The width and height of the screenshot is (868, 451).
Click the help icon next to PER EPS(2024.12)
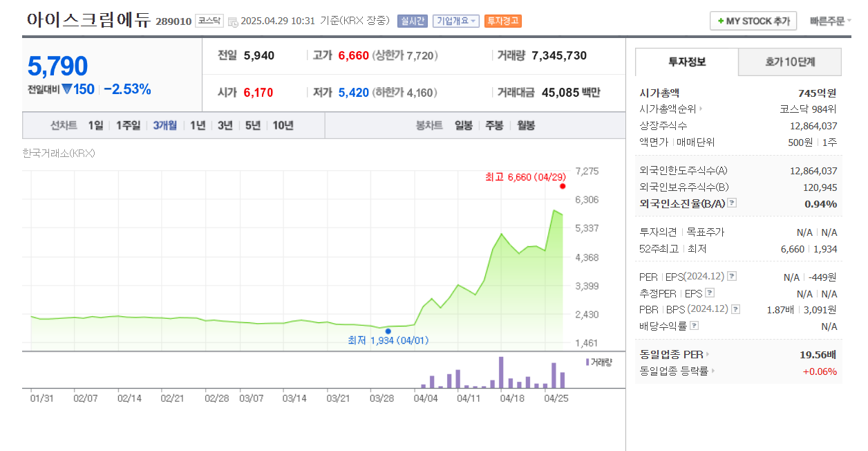click(x=732, y=276)
